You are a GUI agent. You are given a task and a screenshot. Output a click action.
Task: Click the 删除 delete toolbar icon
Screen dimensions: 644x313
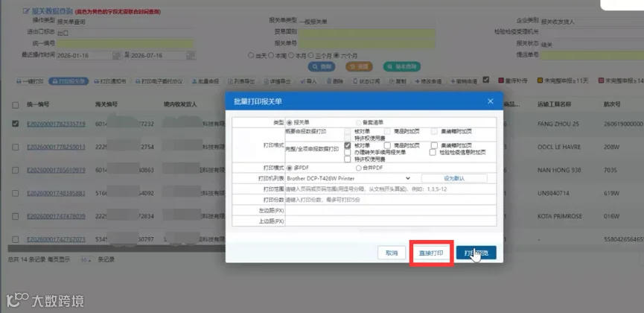(x=329, y=81)
